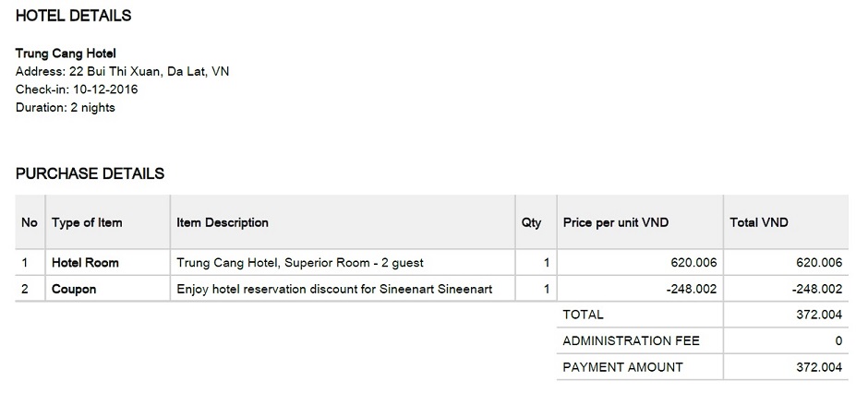Click the PAYMENT AMOUNT label

[622, 367]
